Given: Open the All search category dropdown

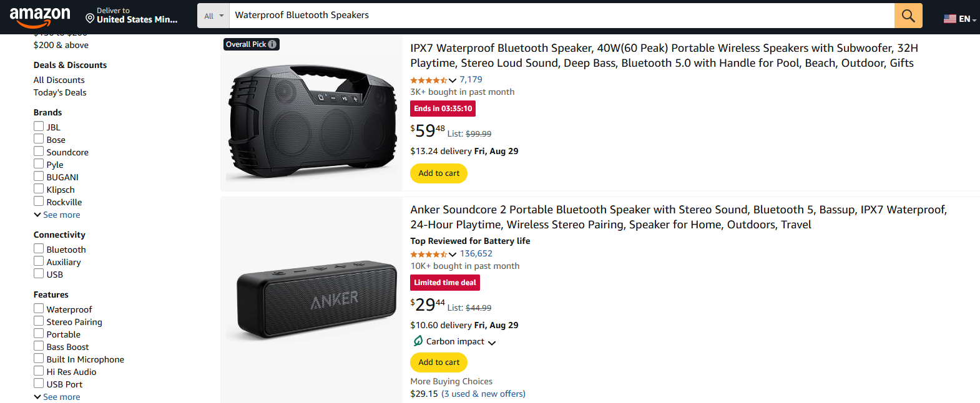Looking at the screenshot, I should pyautogui.click(x=212, y=15).
